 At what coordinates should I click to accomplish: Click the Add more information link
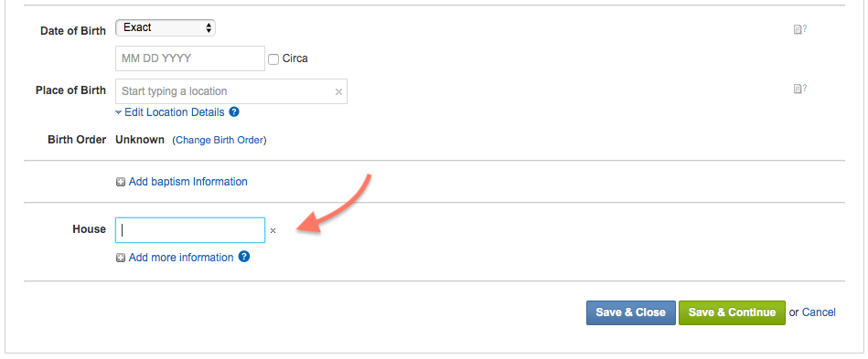181,258
